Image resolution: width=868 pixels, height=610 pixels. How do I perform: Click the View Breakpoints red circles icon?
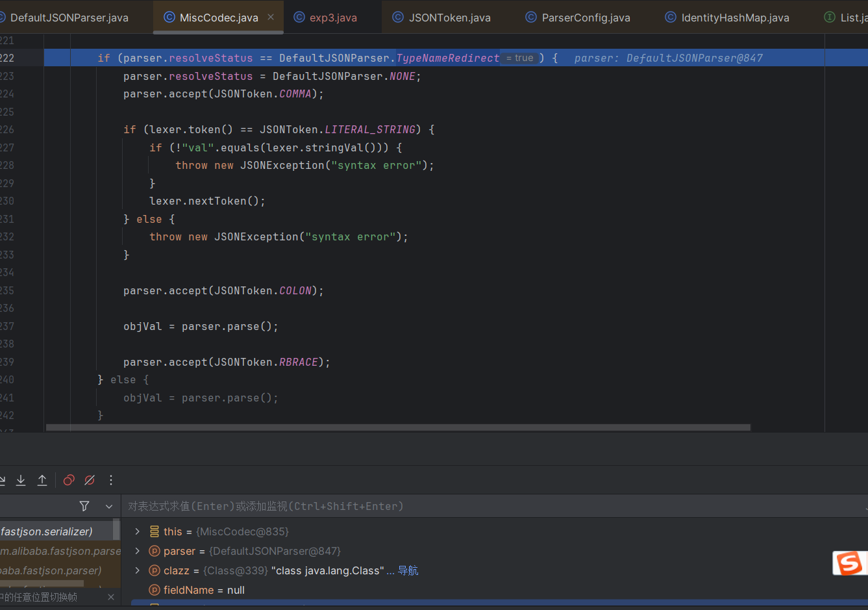[69, 480]
